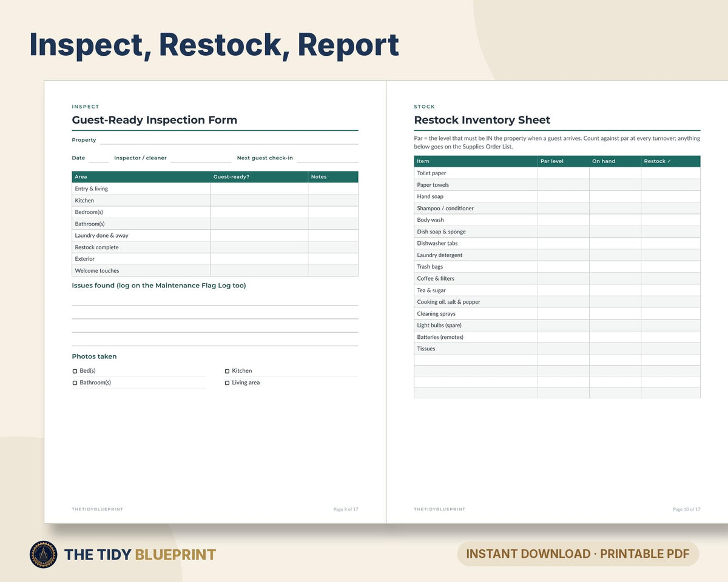Click the Next guest check-in blank line
Screen dimensions: 728x582
[328, 158]
